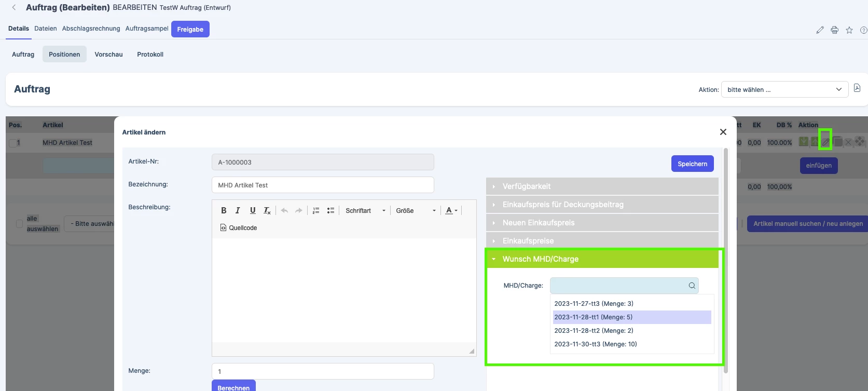This screenshot has width=868, height=391.
Task: Click the search icon in MHD/Charge field
Action: tap(692, 286)
